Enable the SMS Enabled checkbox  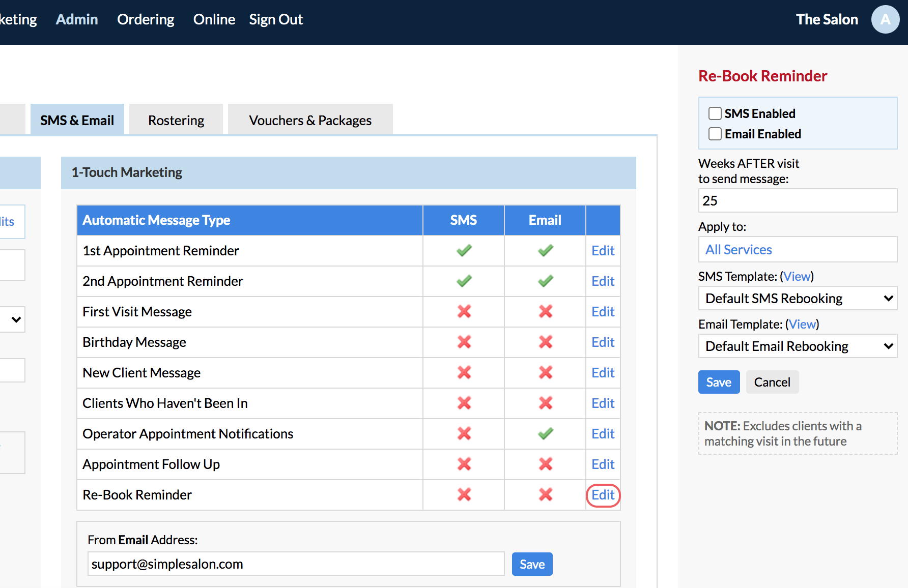pyautogui.click(x=715, y=113)
